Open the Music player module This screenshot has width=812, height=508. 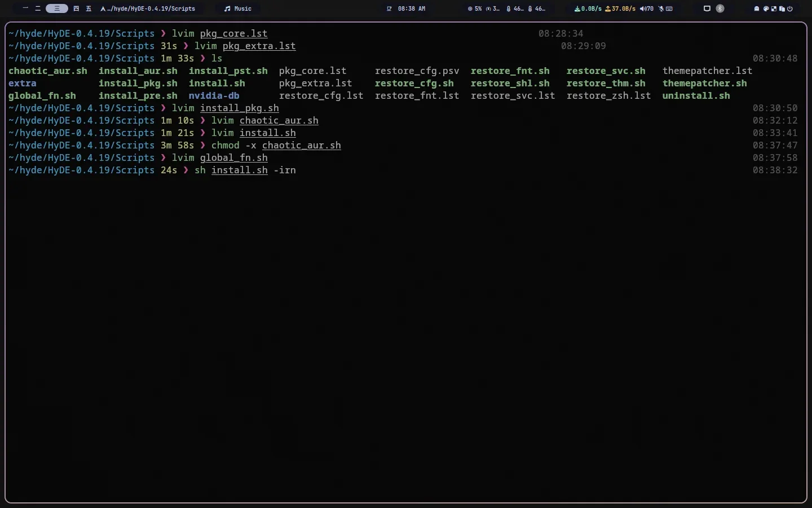click(x=237, y=8)
